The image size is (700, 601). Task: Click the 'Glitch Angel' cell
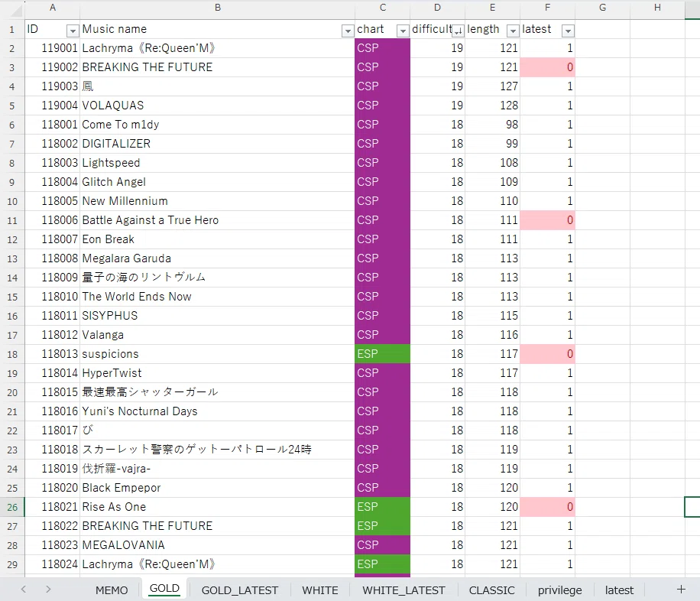pos(217,182)
